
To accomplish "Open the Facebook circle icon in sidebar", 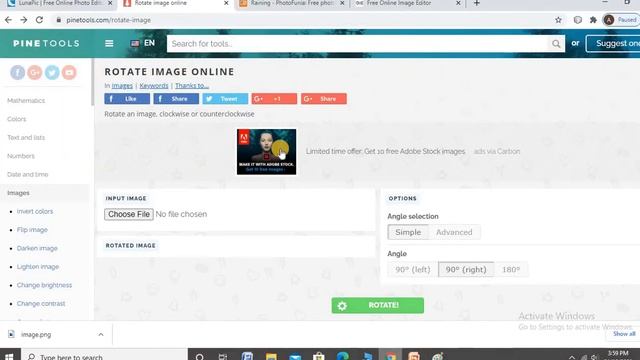I will pyautogui.click(x=18, y=72).
